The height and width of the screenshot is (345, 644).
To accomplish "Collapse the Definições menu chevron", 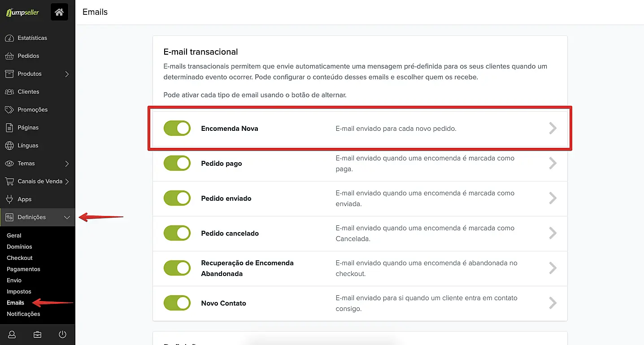I will [67, 217].
